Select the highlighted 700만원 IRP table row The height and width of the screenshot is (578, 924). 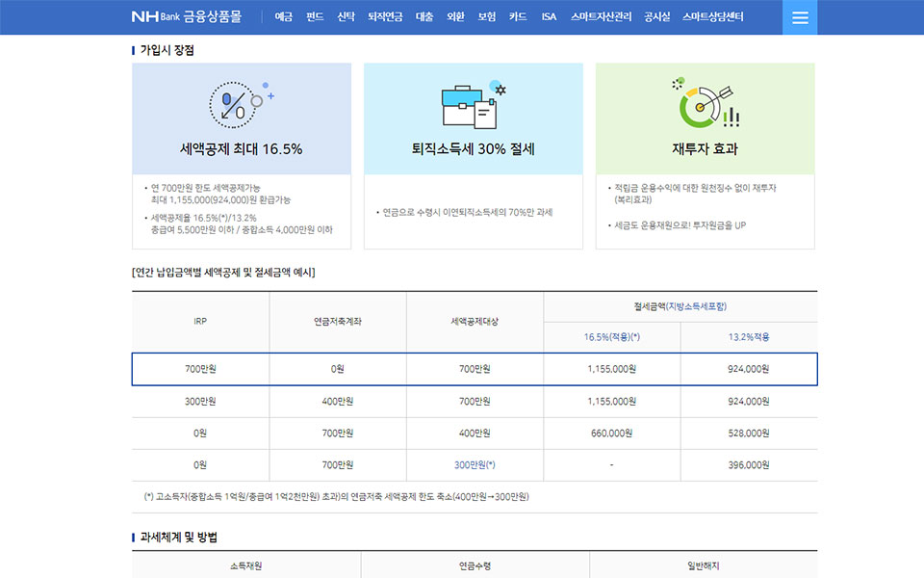[475, 369]
